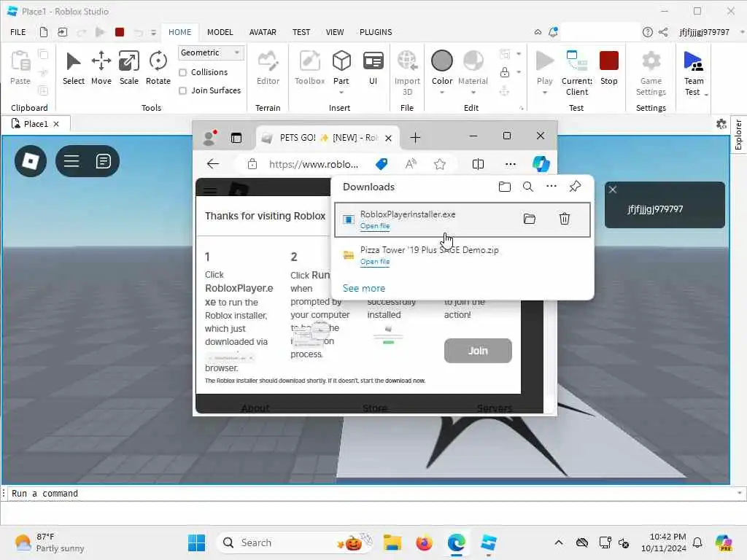
Task: Open the PLUGINS ribbon tab
Action: click(x=376, y=32)
